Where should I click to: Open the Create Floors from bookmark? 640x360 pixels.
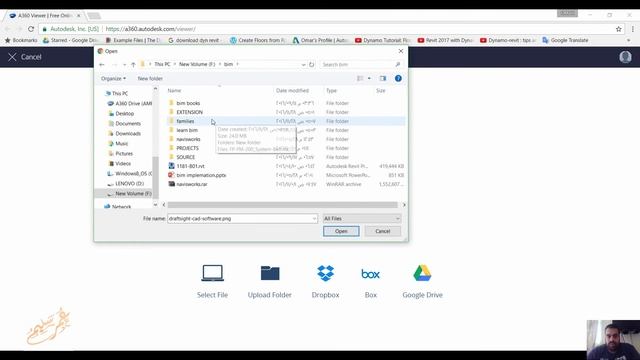(258, 40)
